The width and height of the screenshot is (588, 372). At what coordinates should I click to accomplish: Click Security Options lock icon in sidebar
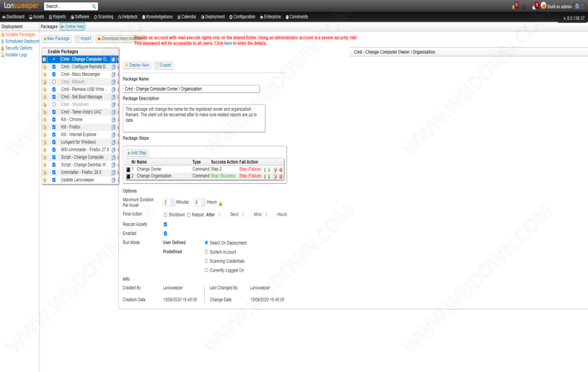(3, 48)
